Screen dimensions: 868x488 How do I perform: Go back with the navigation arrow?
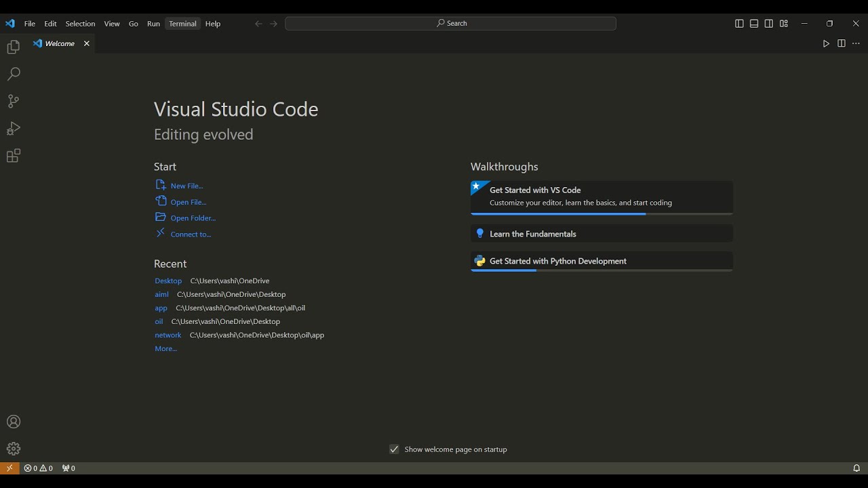258,24
